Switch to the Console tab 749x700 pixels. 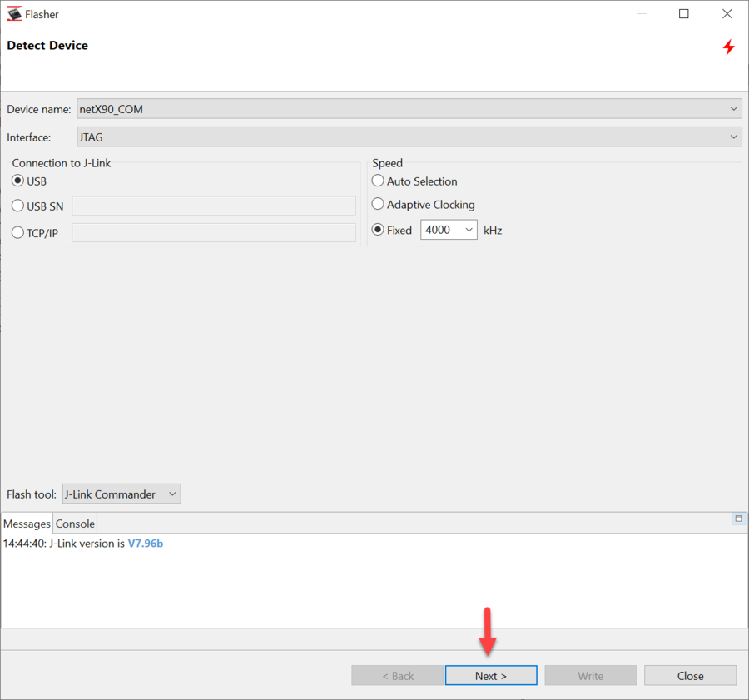(74, 524)
